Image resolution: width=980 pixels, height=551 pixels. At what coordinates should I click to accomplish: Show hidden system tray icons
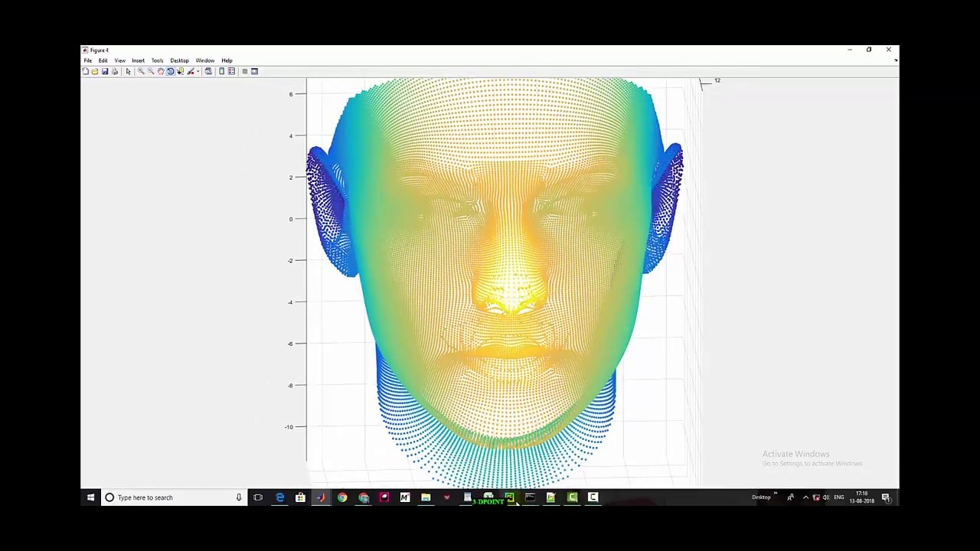(805, 497)
